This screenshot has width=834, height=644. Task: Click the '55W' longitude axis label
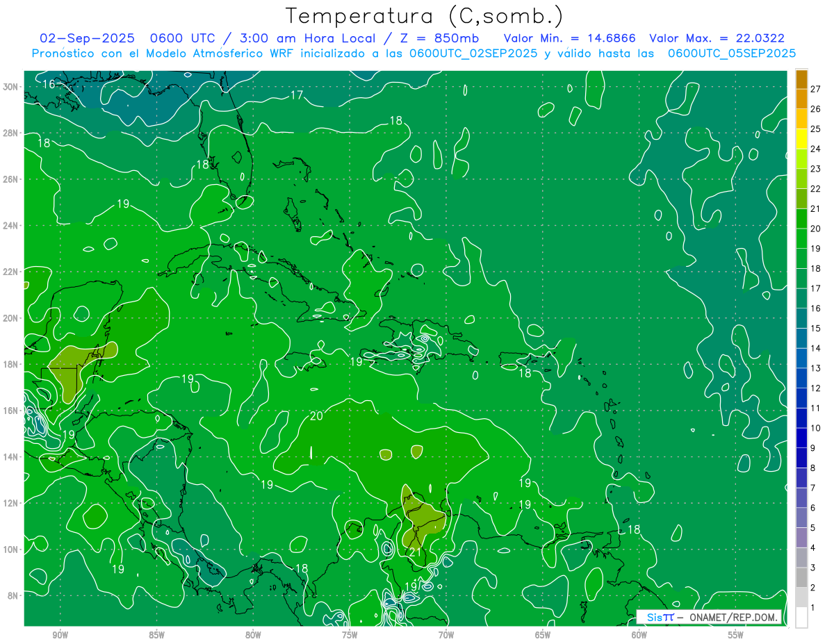736,635
